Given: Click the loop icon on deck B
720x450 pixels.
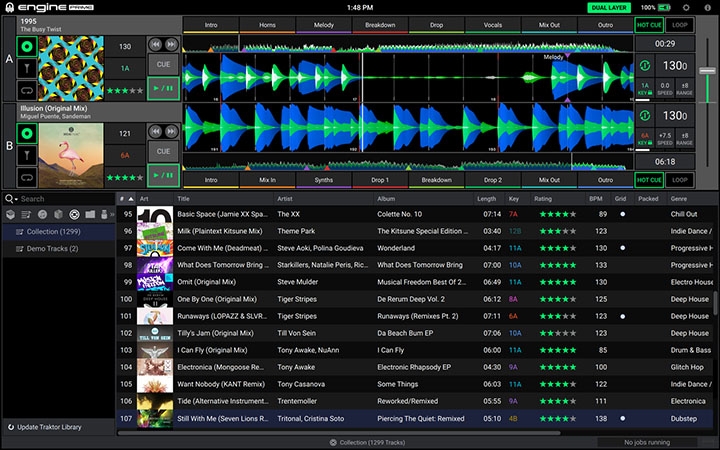Looking at the screenshot, I should (27, 176).
